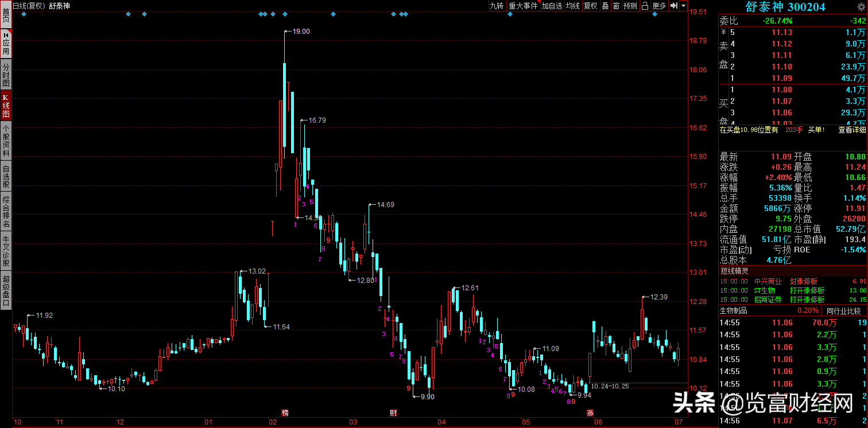Add stock via 加自选
This screenshot has height=428, width=868.
coord(552,6)
